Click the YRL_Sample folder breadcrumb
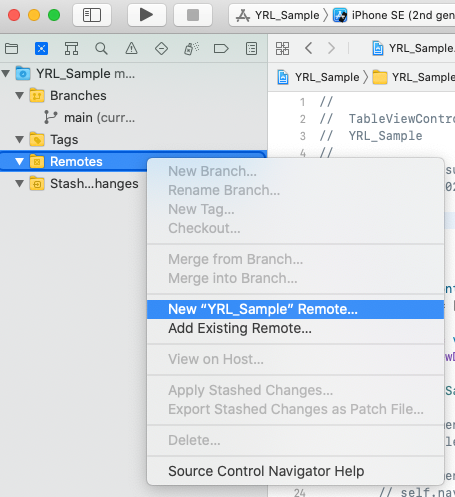The image size is (455, 497). point(414,77)
